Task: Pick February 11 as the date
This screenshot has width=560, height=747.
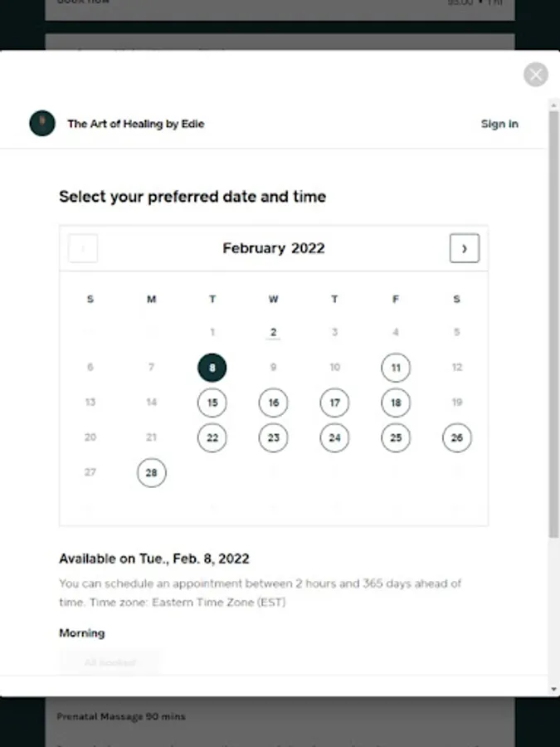Action: point(396,368)
